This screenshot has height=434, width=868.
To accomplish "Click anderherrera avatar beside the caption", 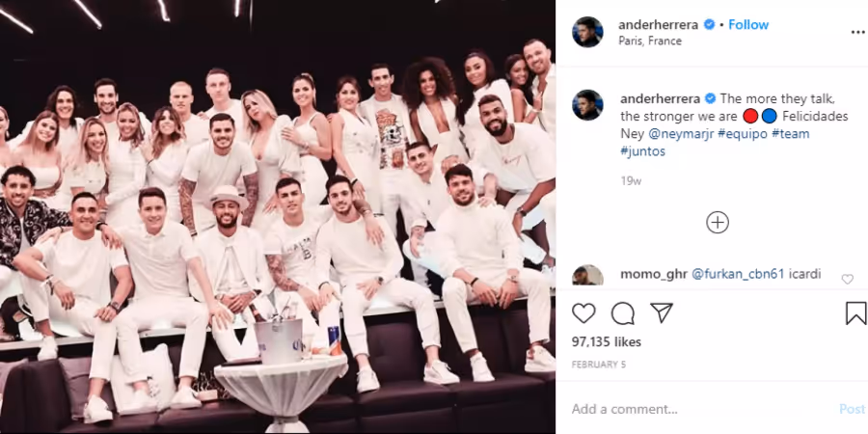I will pos(587,105).
